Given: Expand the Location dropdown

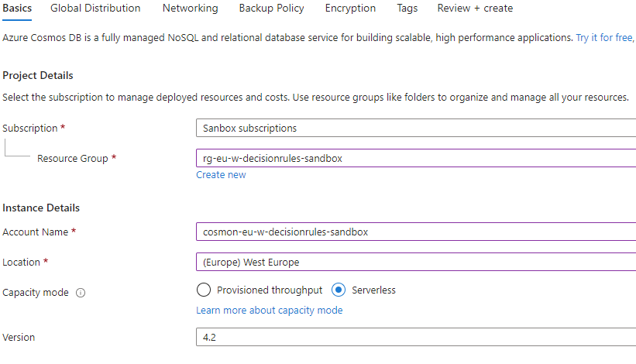Looking at the screenshot, I should tap(416, 262).
